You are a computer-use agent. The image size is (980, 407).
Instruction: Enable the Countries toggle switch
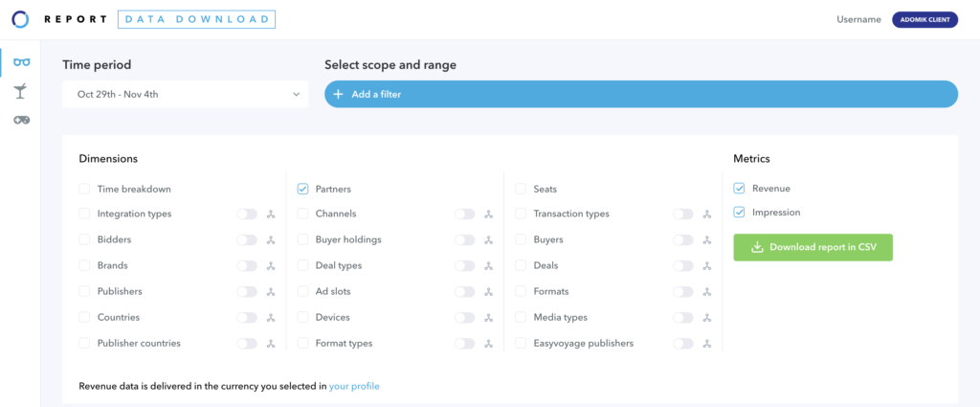tap(247, 318)
